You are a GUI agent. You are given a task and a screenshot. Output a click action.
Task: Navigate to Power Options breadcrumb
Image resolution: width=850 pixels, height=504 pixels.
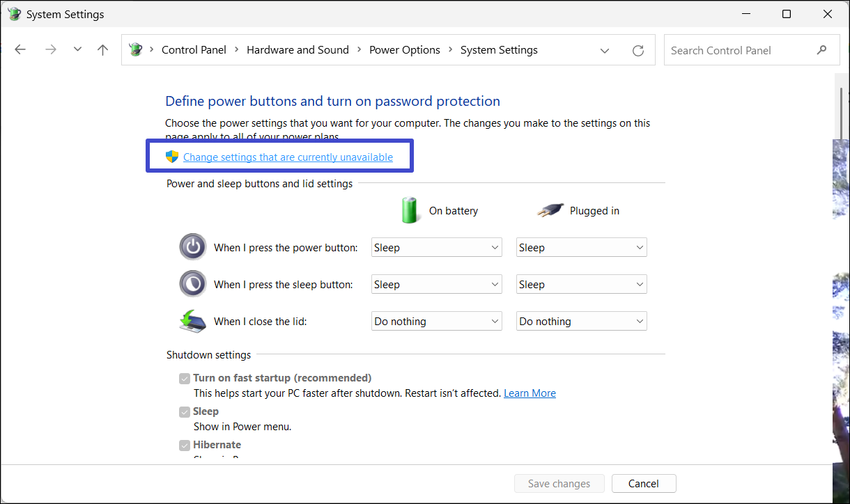click(x=404, y=50)
